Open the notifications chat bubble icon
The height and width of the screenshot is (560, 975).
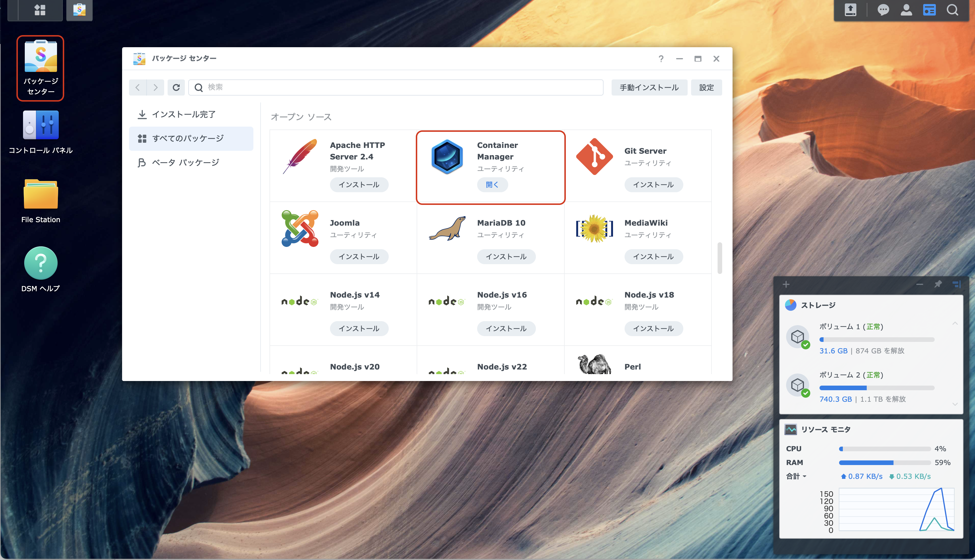tap(883, 10)
